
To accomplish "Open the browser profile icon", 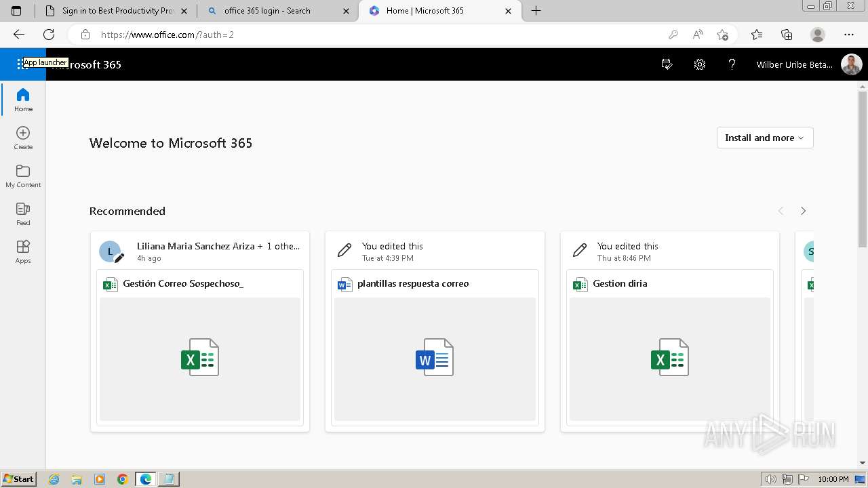I will 818,35.
